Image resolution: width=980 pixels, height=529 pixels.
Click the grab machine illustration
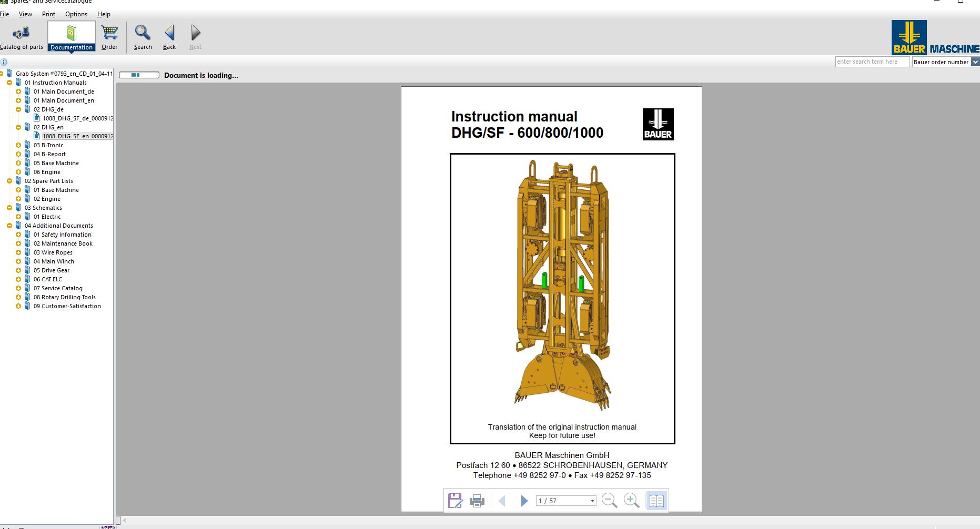pyautogui.click(x=562, y=285)
